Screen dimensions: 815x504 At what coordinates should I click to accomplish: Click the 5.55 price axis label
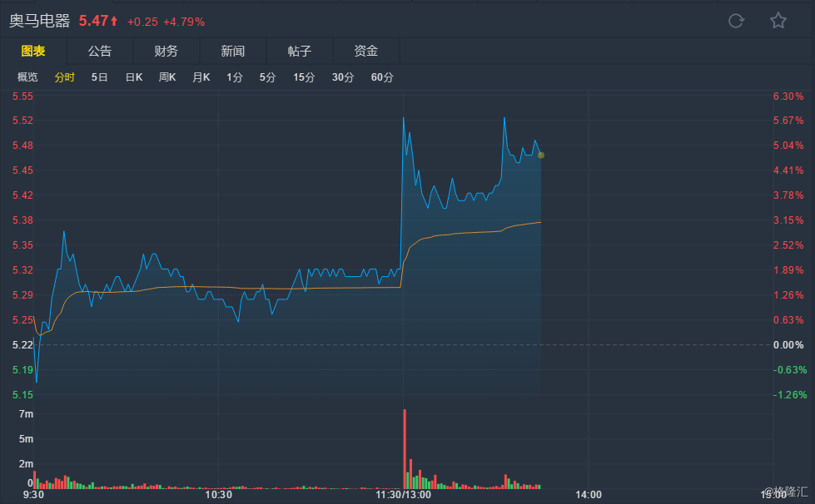22,96
